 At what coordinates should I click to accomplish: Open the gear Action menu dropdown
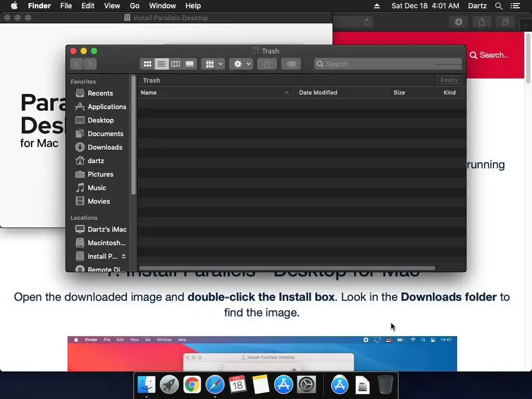[241, 64]
